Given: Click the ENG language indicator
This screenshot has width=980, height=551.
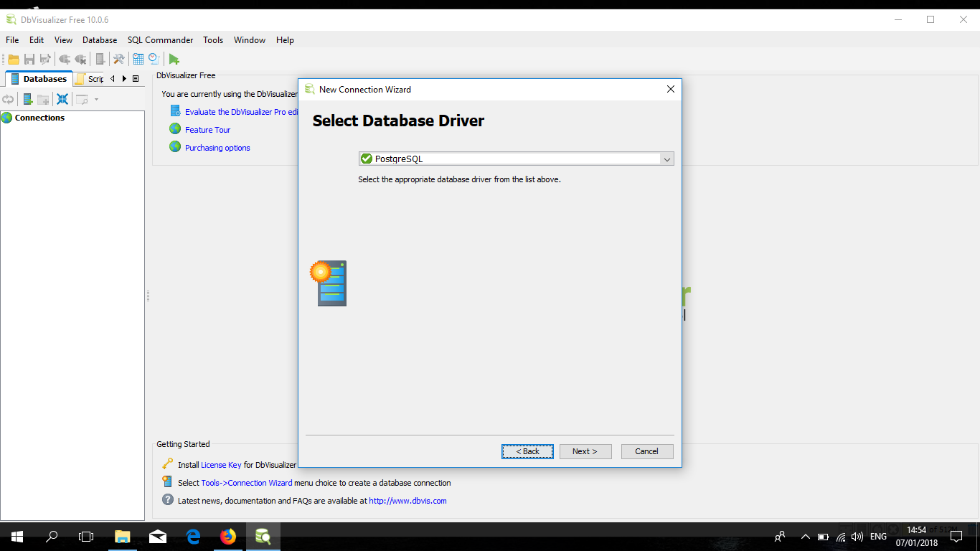Looking at the screenshot, I should 878,537.
